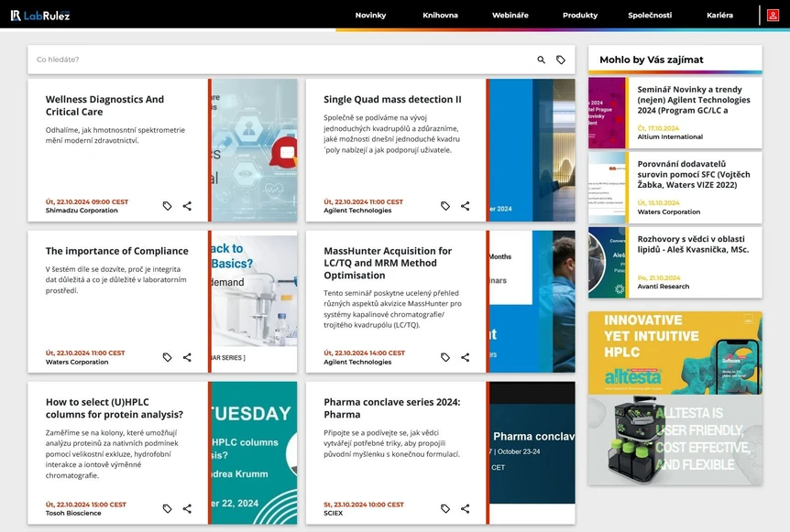Click the red account icon top right
This screenshot has height=532, width=790.
click(x=774, y=16)
